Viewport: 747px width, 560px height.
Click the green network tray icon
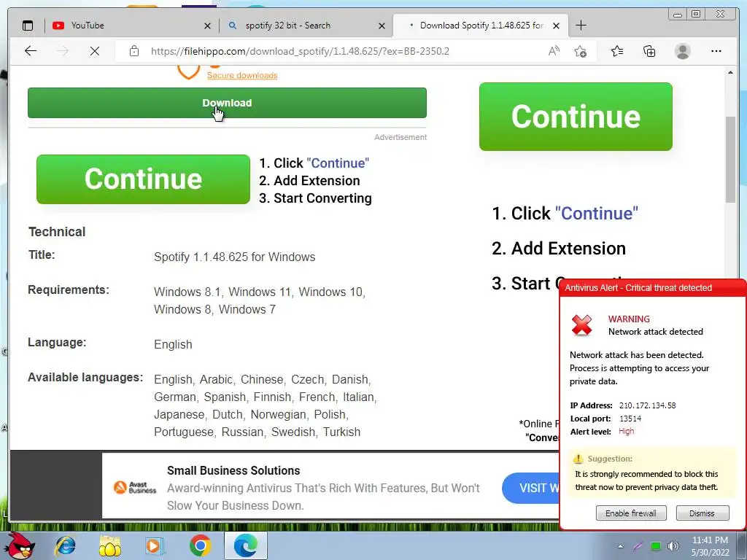click(x=656, y=546)
